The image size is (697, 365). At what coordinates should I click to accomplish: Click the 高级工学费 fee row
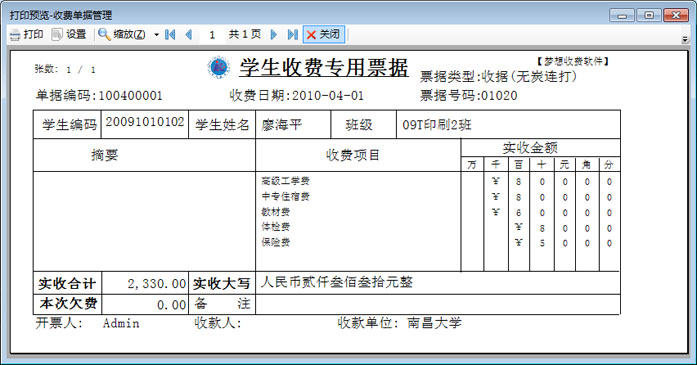tap(285, 181)
